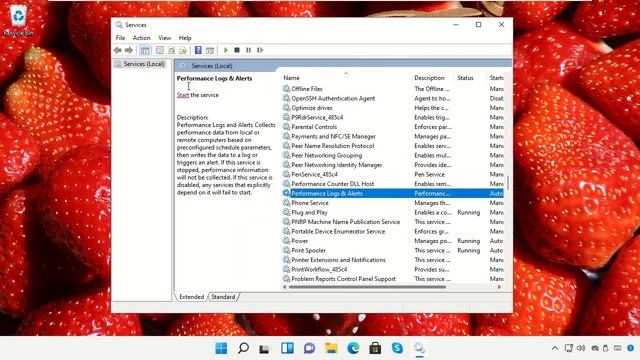
Task: Toggle Show/Hide Console Tree toolbar icon
Action: [x=145, y=50]
